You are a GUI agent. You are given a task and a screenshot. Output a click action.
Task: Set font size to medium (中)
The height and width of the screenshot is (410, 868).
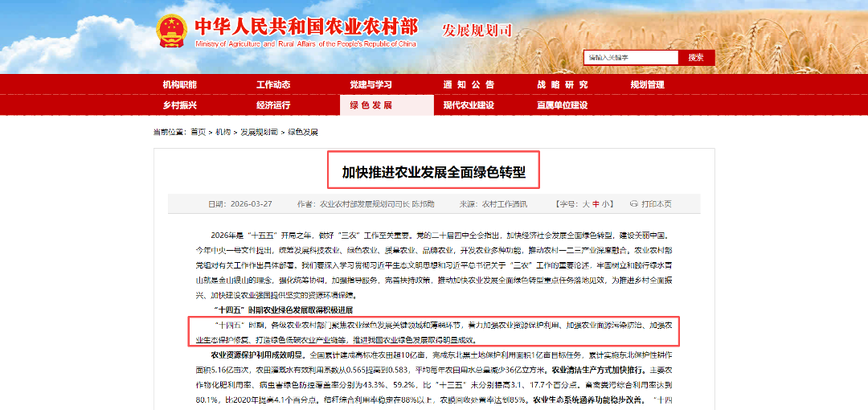pos(596,204)
